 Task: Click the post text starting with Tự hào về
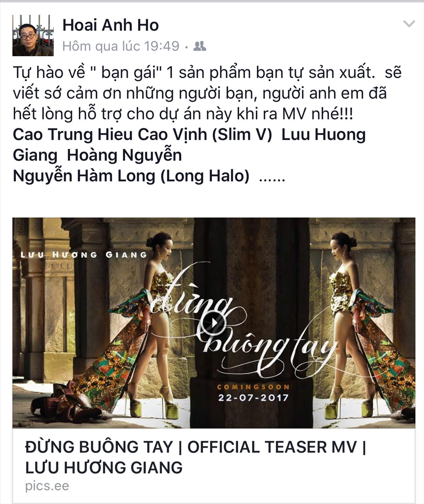207,93
